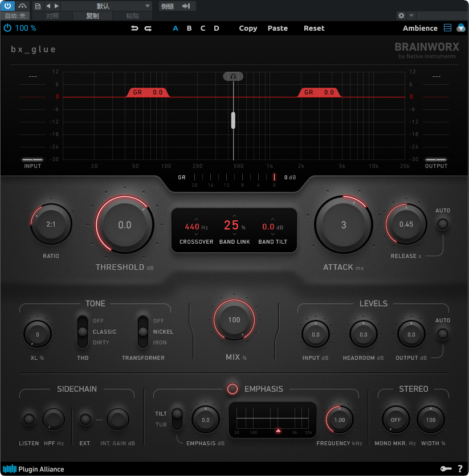Click the OUTPUT dB level knob
The width and height of the screenshot is (469, 476).
411,334
